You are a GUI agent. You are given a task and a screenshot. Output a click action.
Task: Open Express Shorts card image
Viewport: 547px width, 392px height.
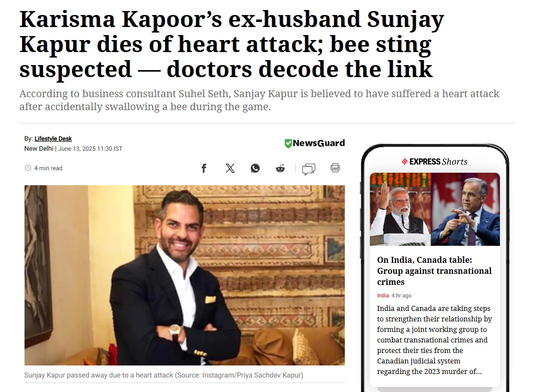[435, 209]
